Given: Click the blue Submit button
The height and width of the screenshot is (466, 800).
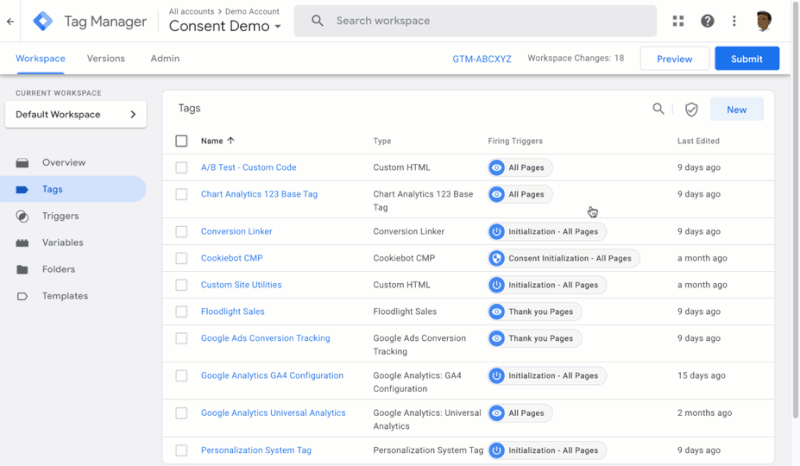Looking at the screenshot, I should coord(746,59).
